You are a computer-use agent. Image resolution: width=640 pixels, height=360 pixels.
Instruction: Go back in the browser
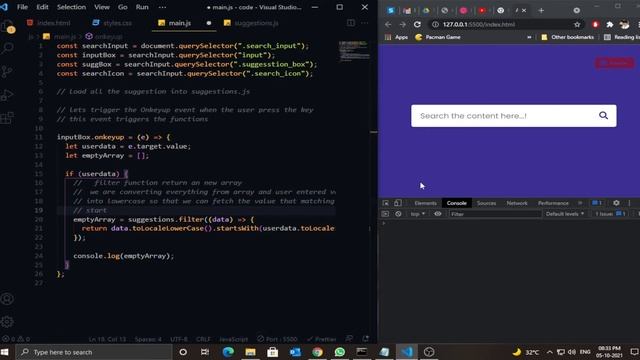(388, 24)
